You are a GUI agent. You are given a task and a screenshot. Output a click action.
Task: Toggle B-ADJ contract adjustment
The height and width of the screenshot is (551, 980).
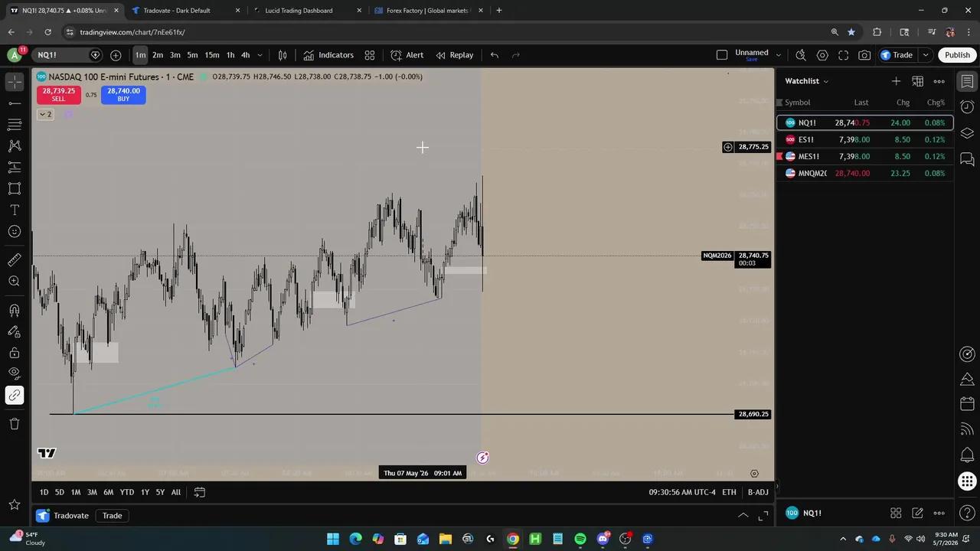pos(758,492)
